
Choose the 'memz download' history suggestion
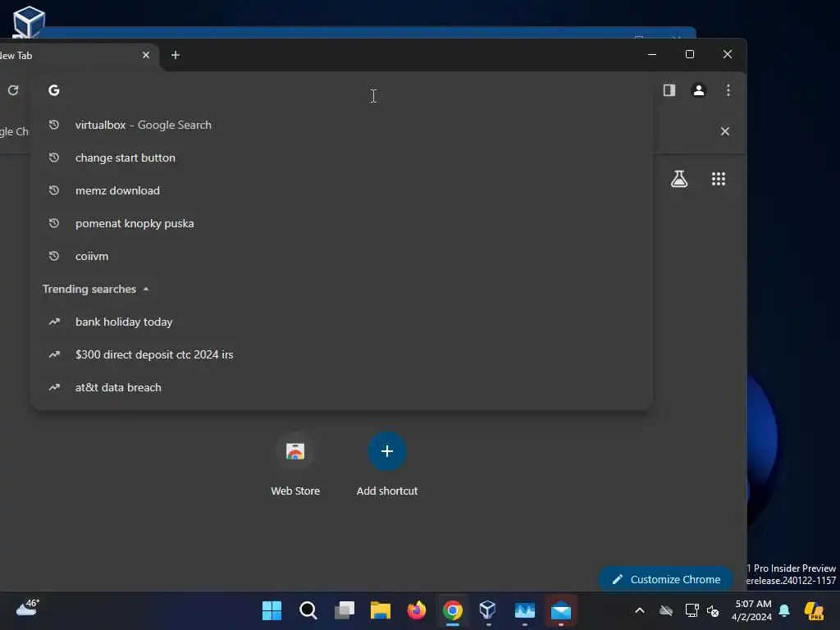(x=341, y=190)
